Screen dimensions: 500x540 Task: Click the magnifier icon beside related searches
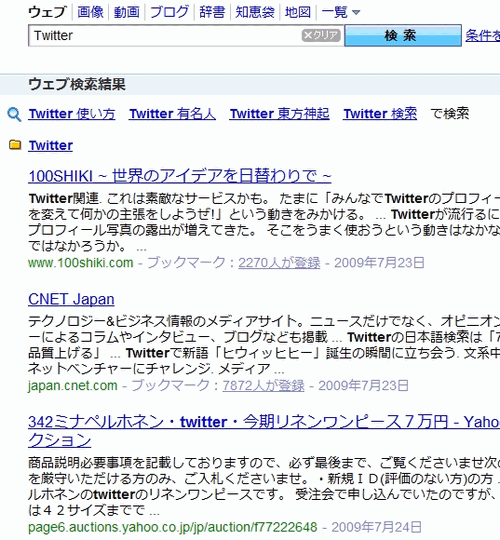coord(14,114)
